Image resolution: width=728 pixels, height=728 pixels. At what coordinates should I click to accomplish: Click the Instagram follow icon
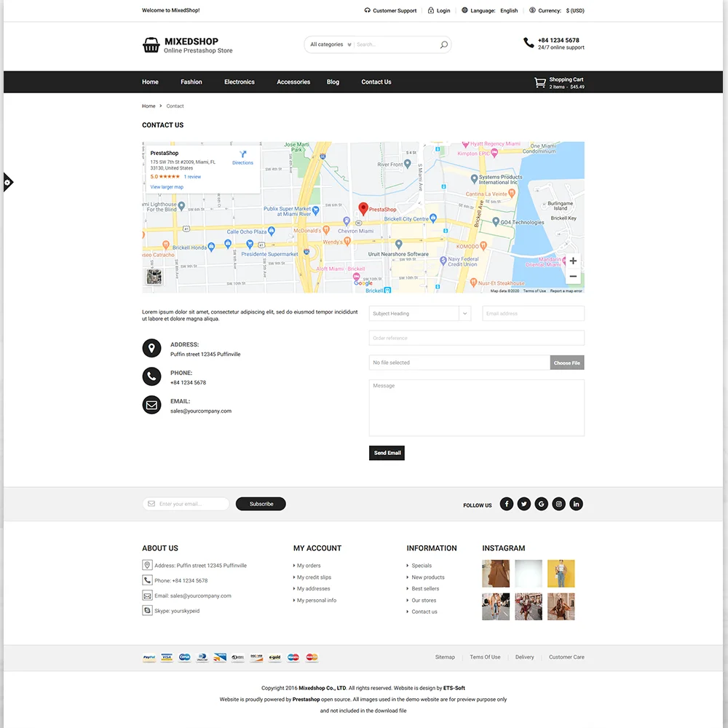click(x=558, y=504)
